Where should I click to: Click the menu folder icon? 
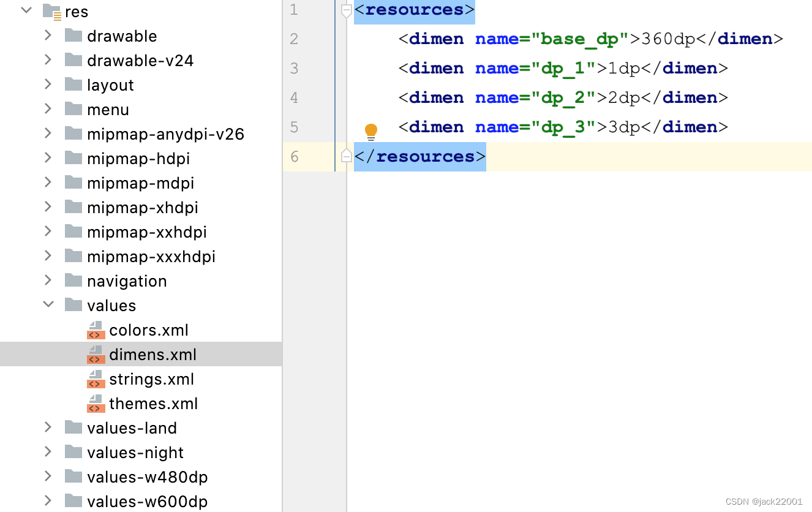tap(73, 109)
